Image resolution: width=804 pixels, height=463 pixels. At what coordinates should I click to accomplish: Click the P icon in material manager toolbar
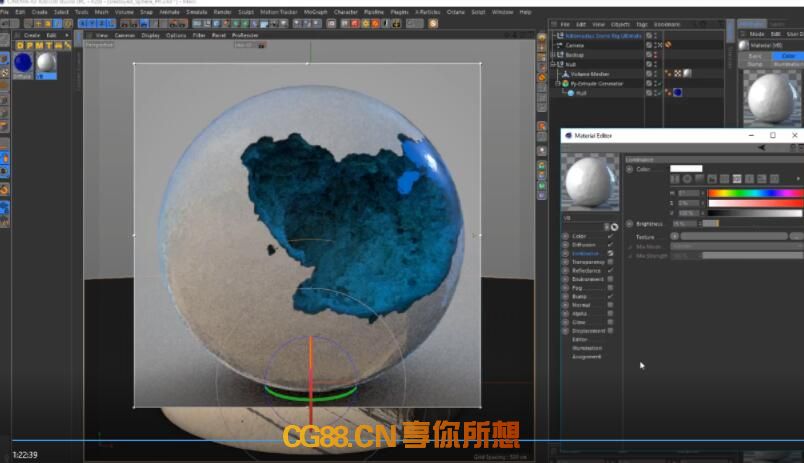tap(29, 46)
